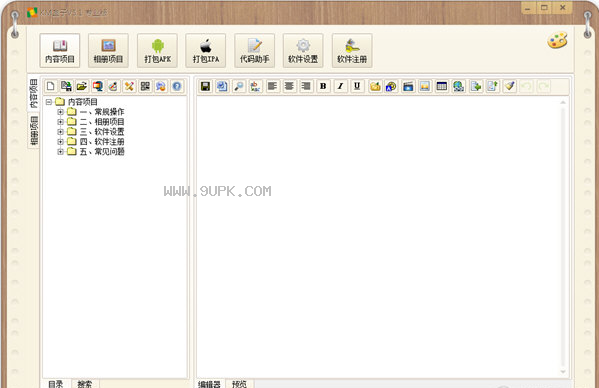Open the 相册项目 album project button
Image resolution: width=599 pixels, height=388 pixels.
tap(108, 50)
